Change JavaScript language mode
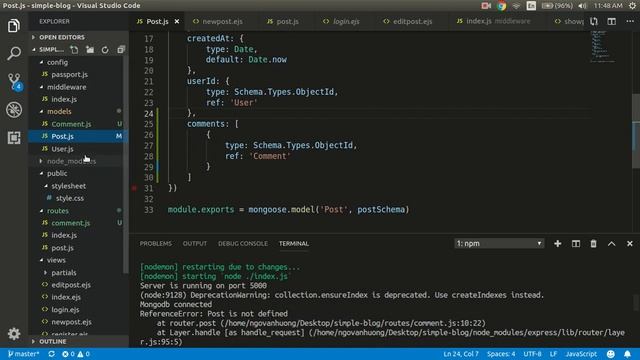Screen dimensions: 640x360 (581, 354)
